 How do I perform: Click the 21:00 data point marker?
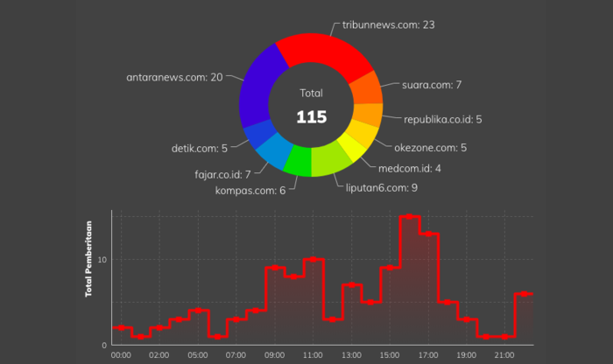tap(504, 336)
